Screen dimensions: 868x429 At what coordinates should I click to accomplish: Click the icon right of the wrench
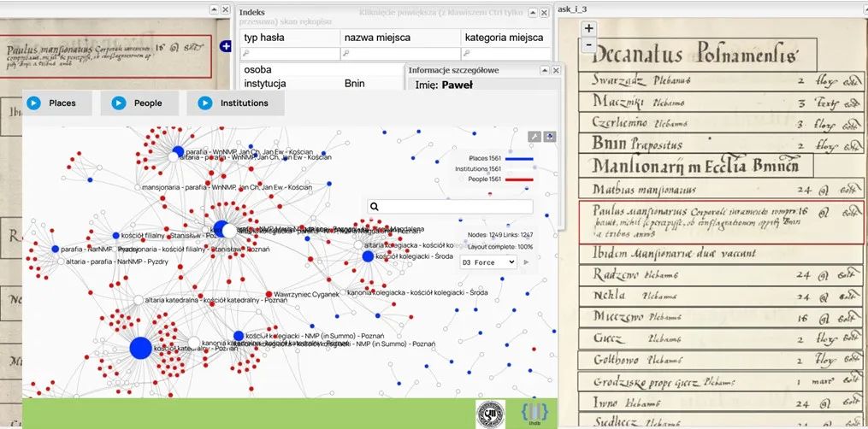coord(550,137)
